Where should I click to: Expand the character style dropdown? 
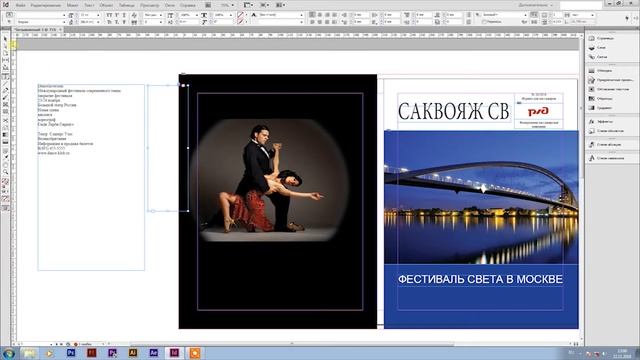[x=302, y=15]
